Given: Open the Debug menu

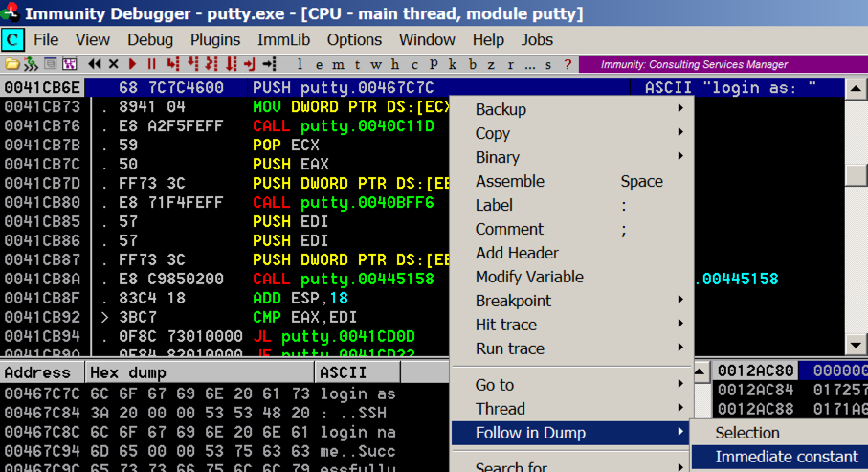Looking at the screenshot, I should [x=150, y=39].
